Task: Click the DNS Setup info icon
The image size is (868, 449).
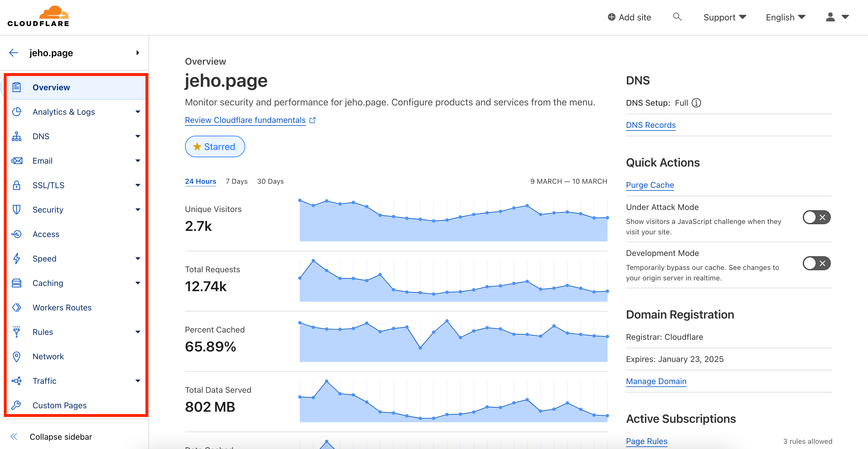Action: pyautogui.click(x=696, y=103)
